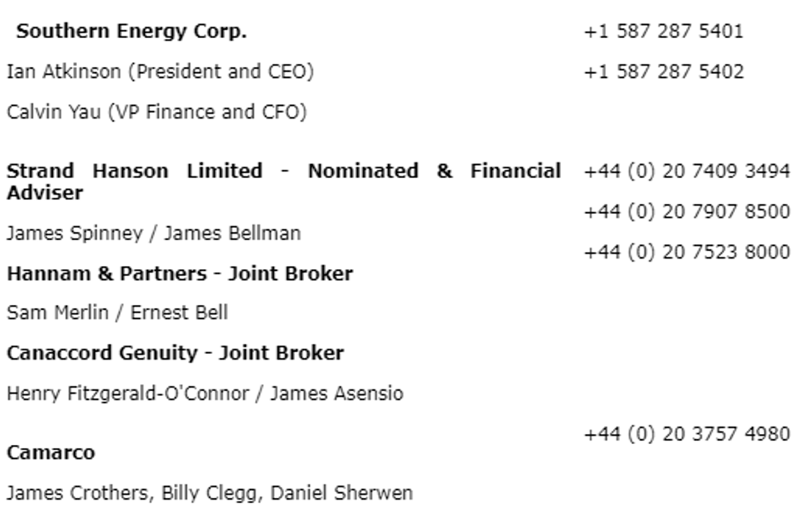Click the name James Spinney
The height and width of the screenshot is (512, 812).
74,234
